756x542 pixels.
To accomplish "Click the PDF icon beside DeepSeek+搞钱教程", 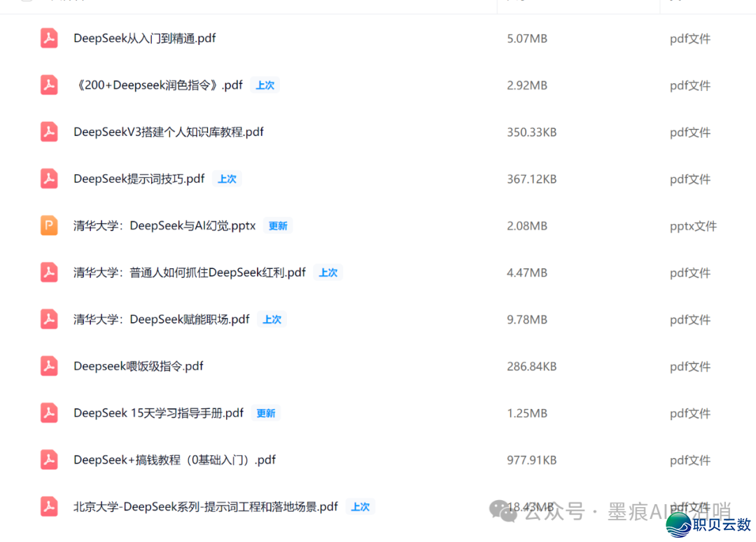I will (49, 460).
